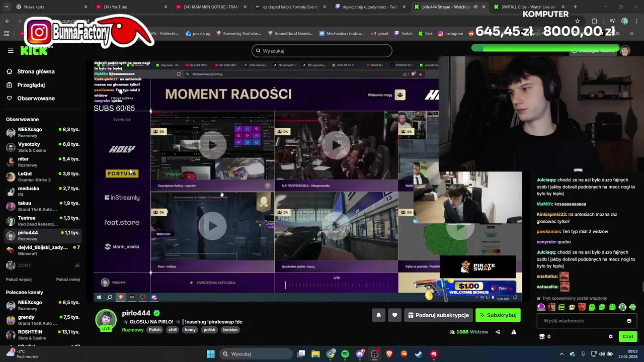Open File Explorer from the taskbar
This screenshot has width=644, height=362.
coord(315,354)
